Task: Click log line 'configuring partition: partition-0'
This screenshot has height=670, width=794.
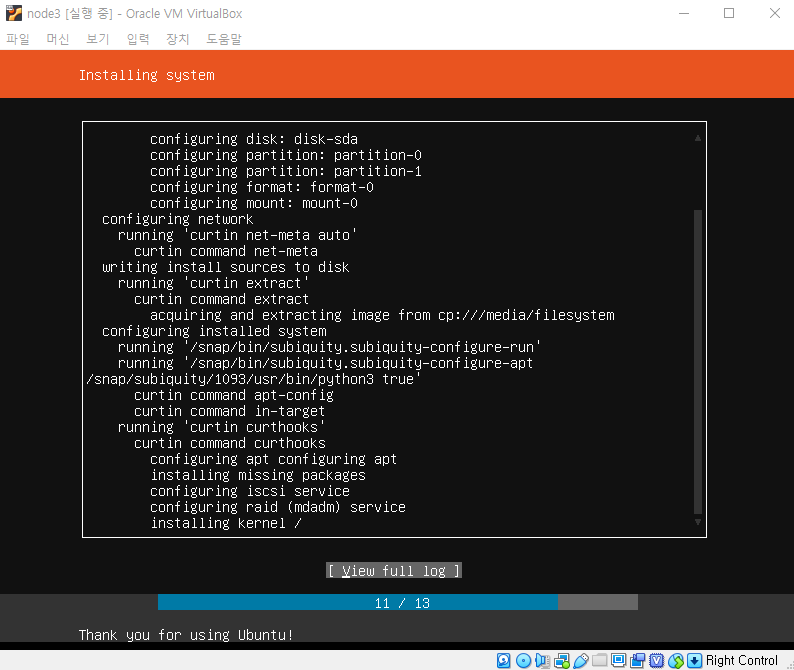Action: click(286, 155)
